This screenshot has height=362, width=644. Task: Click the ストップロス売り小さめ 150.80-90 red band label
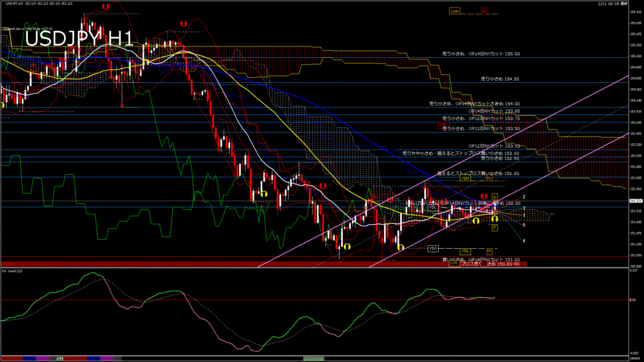click(484, 264)
